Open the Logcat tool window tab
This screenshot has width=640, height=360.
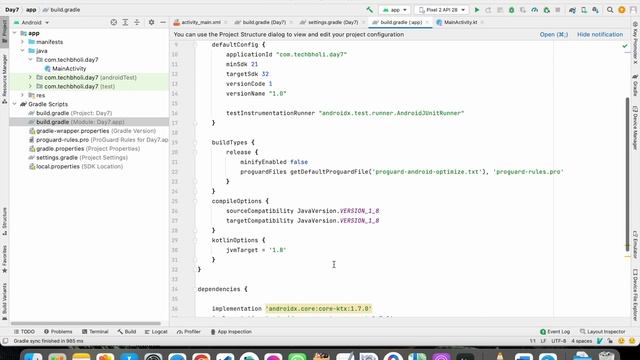point(156,332)
